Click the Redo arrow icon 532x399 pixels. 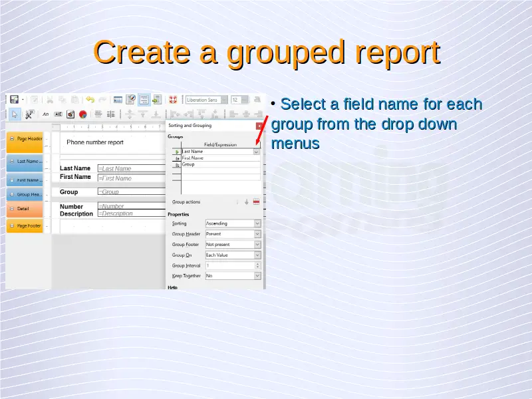pos(102,100)
